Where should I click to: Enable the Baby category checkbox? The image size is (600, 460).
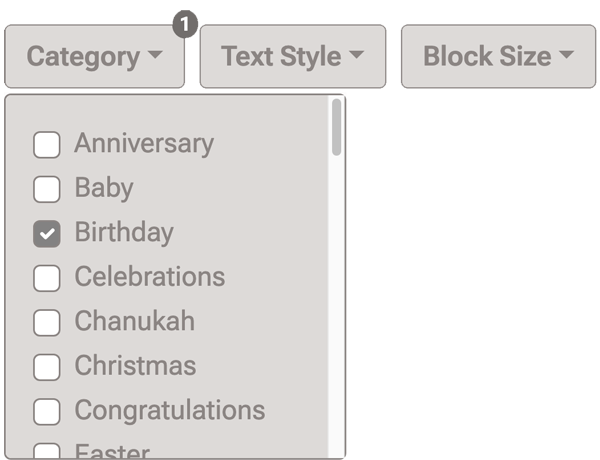point(47,189)
